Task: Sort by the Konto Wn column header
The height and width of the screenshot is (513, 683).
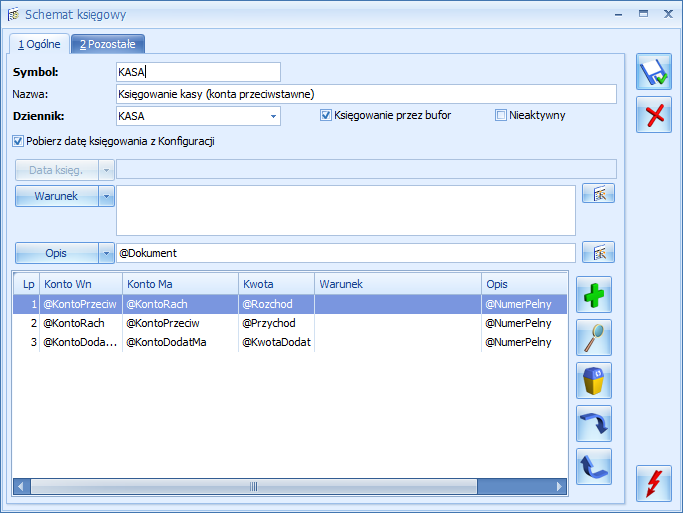Action: [x=81, y=284]
